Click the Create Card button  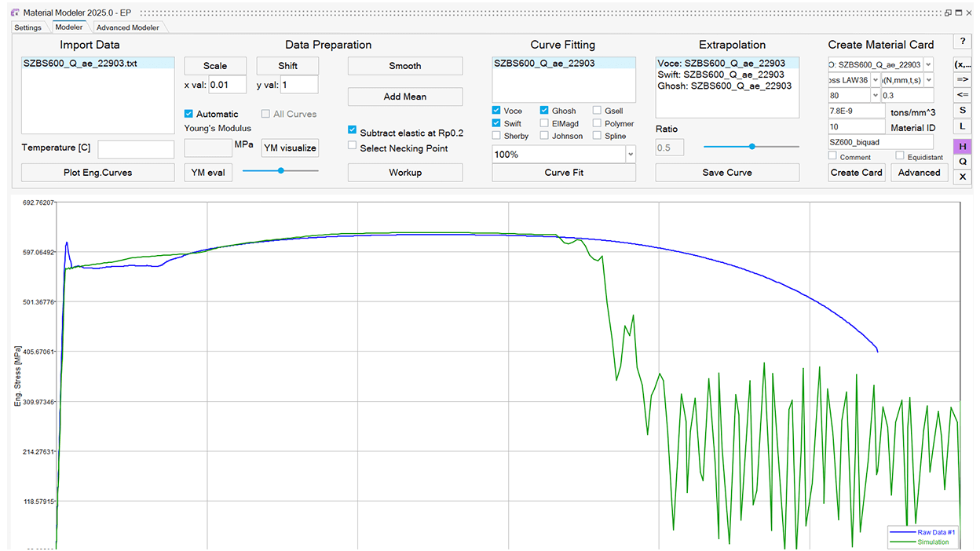[856, 173]
